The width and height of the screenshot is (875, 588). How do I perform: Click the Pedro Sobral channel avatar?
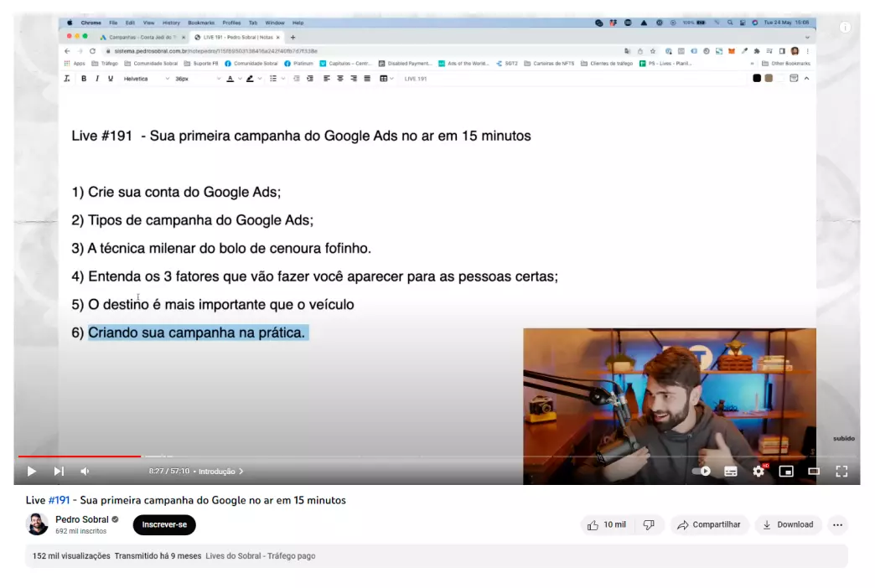38,524
